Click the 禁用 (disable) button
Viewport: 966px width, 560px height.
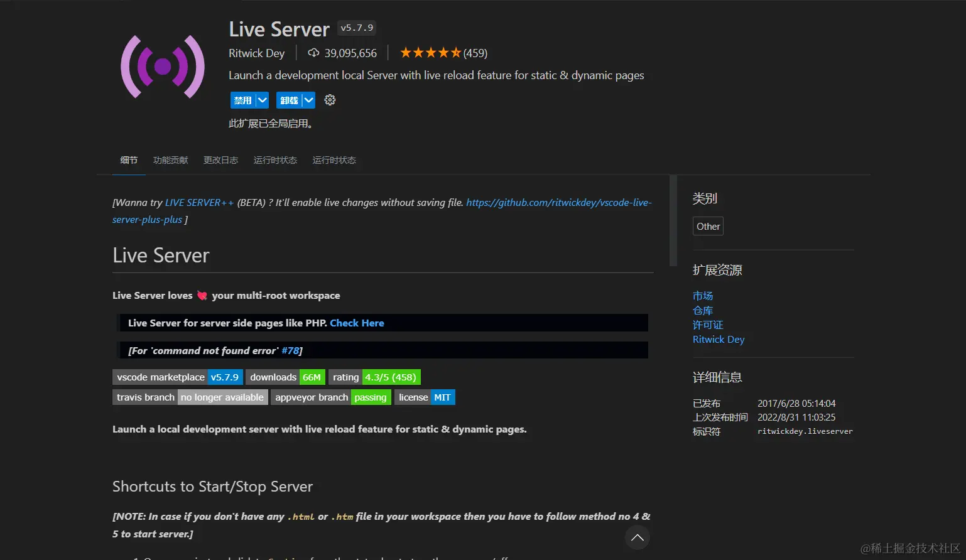(x=243, y=100)
